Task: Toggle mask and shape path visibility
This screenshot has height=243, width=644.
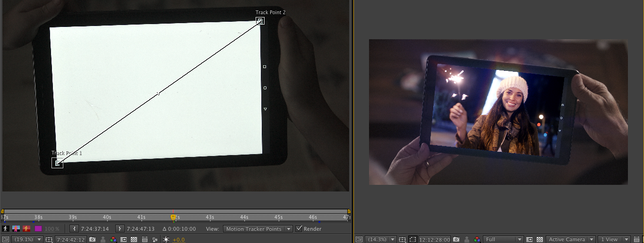Action: (x=412, y=239)
